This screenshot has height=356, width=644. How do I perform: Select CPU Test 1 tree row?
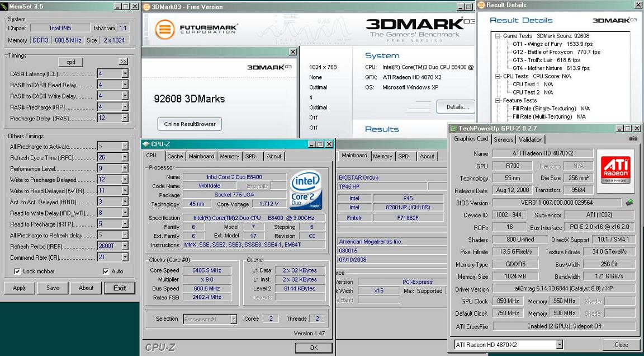pos(533,85)
